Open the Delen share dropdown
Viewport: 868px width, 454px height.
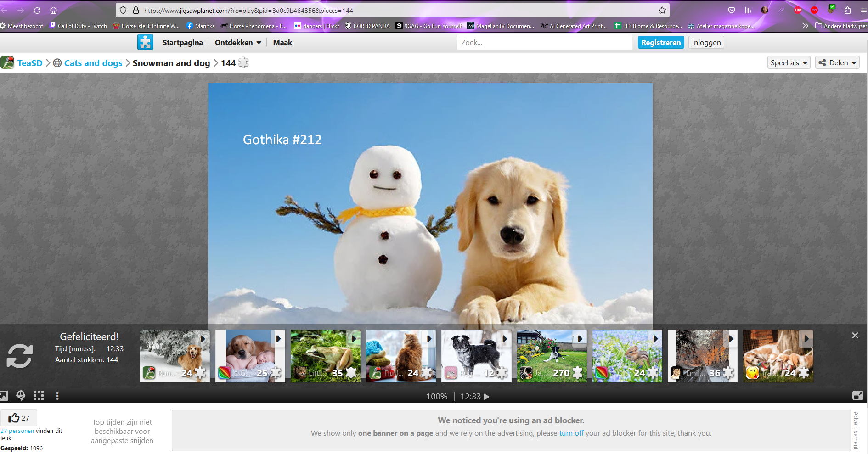click(x=838, y=63)
